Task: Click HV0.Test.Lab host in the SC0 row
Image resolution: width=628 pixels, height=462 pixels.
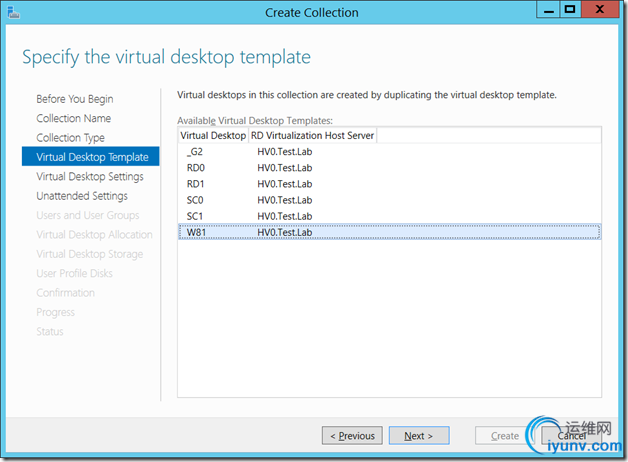Action: click(284, 200)
